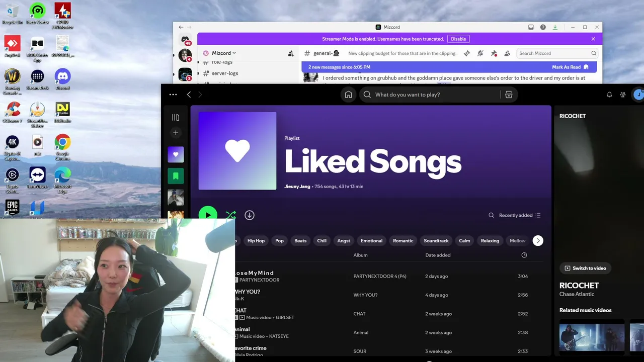Open the SOUR album link
This screenshot has height=362, width=644.
pyautogui.click(x=360, y=351)
